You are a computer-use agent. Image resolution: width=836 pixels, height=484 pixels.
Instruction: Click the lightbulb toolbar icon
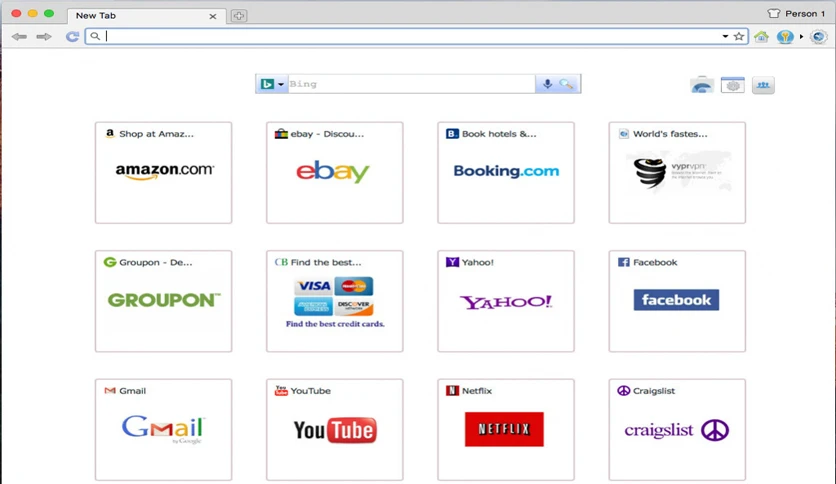coord(785,36)
